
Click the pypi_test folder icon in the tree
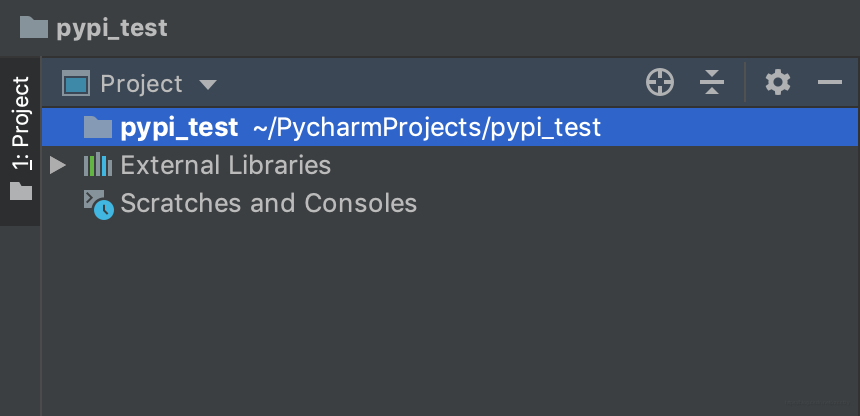98,127
